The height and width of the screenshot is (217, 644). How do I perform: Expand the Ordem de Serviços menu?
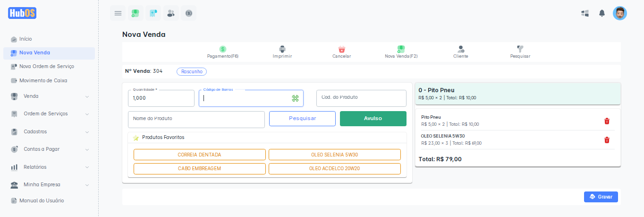pos(49,114)
